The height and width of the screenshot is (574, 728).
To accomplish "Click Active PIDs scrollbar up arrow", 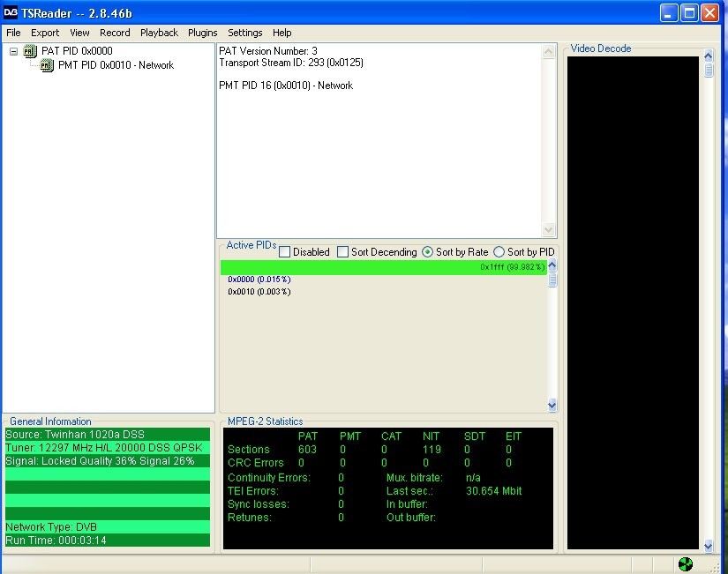I will [x=552, y=265].
